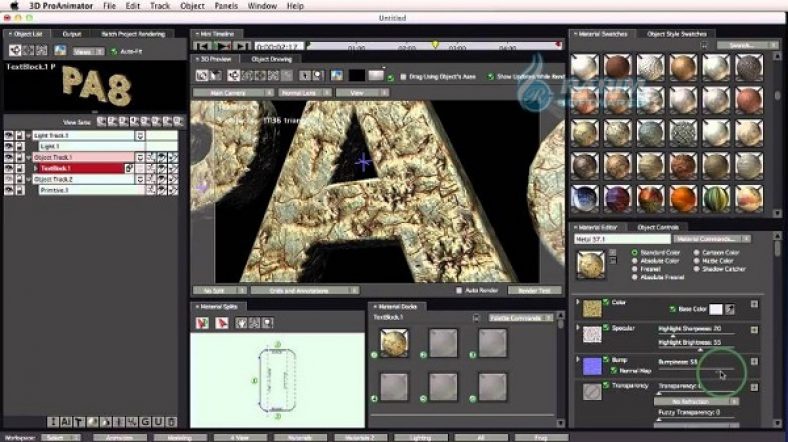Click the skip-to-start button in Mini Timeline
This screenshot has height=442, width=788.
click(204, 46)
